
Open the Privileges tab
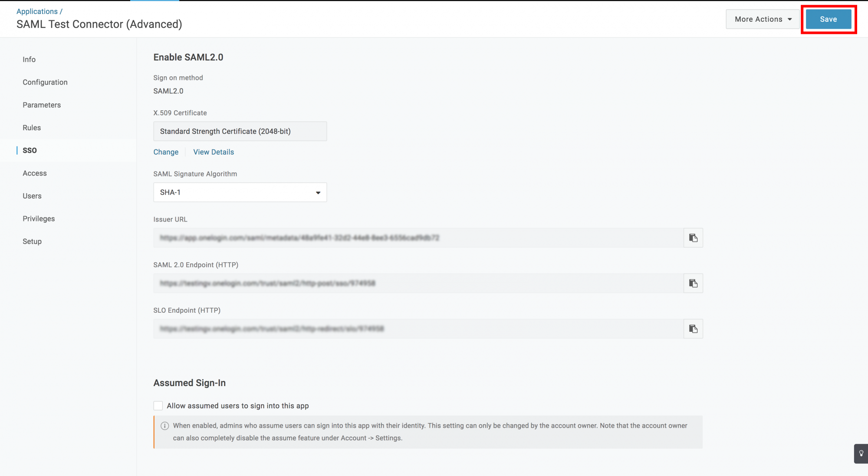(x=39, y=218)
